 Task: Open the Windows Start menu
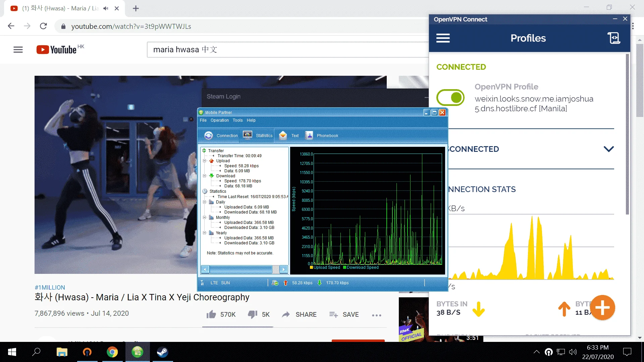point(12,352)
